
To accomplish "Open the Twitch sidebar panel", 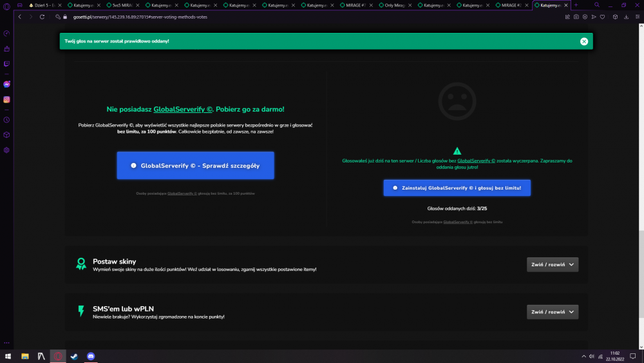I will pos(6,64).
